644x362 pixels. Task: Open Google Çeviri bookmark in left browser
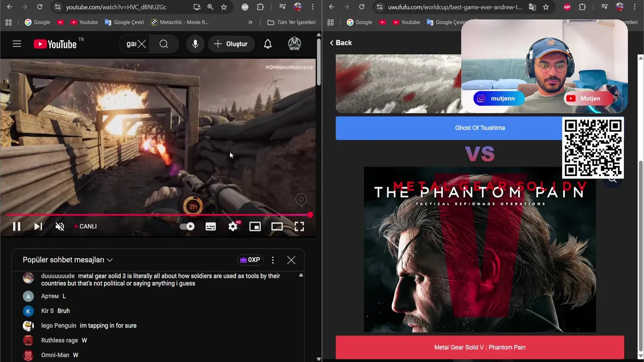point(124,22)
